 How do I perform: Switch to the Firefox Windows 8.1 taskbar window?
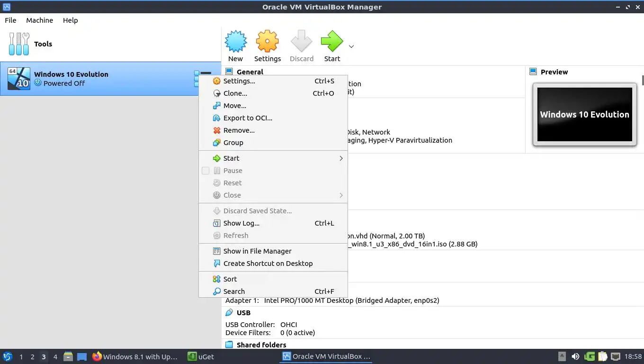tap(135, 356)
